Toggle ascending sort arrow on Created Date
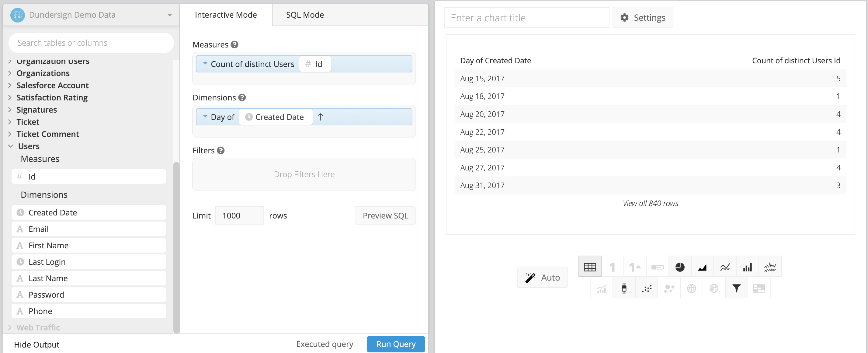This screenshot has height=353, width=868. tap(320, 117)
